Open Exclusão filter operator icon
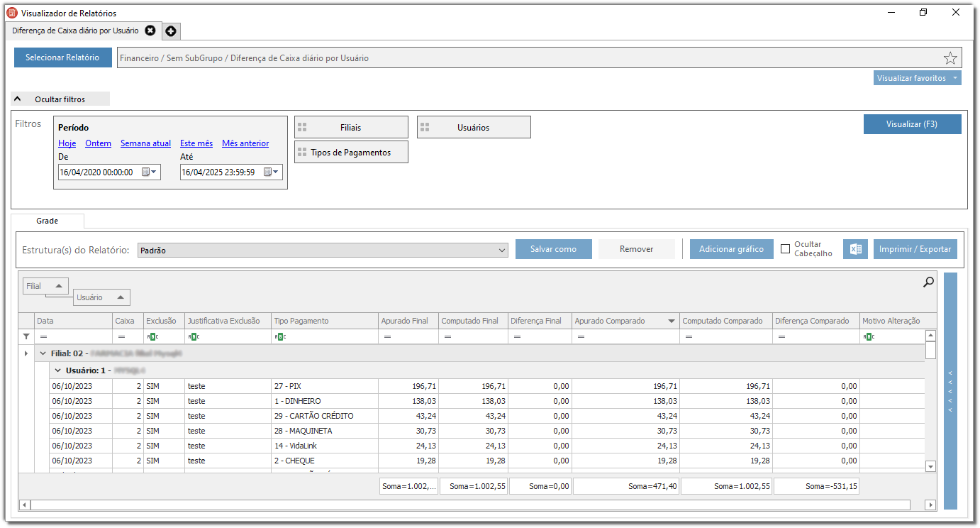This screenshot has width=980, height=528. click(x=151, y=336)
